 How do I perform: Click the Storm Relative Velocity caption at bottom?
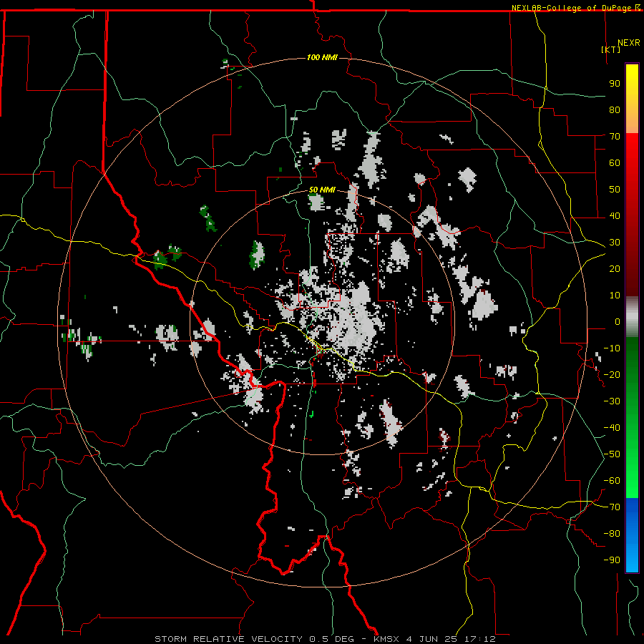(325, 639)
